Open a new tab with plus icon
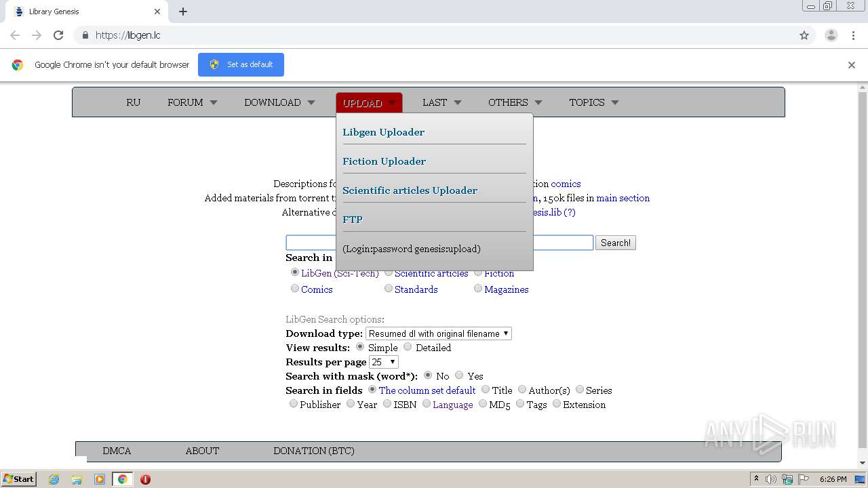868x488 pixels. 183,12
